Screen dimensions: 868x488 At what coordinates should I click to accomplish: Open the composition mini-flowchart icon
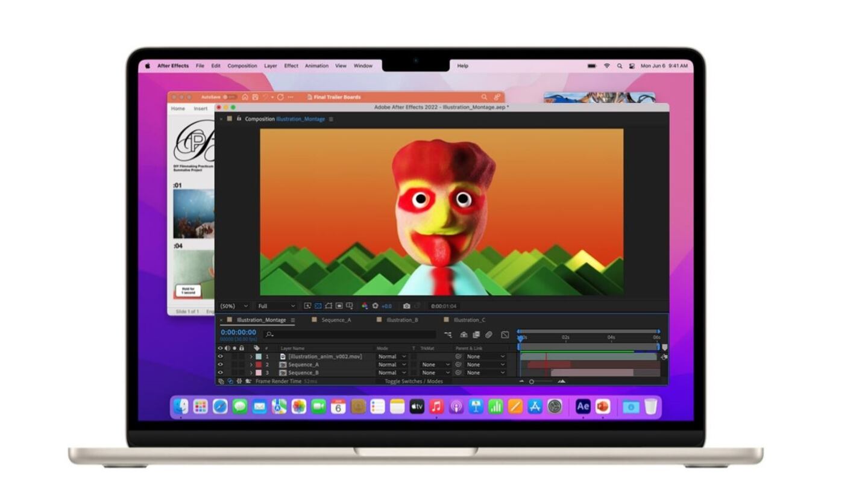click(x=448, y=334)
